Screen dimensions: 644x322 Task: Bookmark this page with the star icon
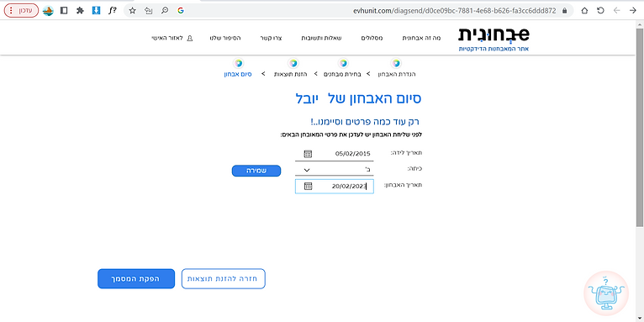(x=132, y=11)
